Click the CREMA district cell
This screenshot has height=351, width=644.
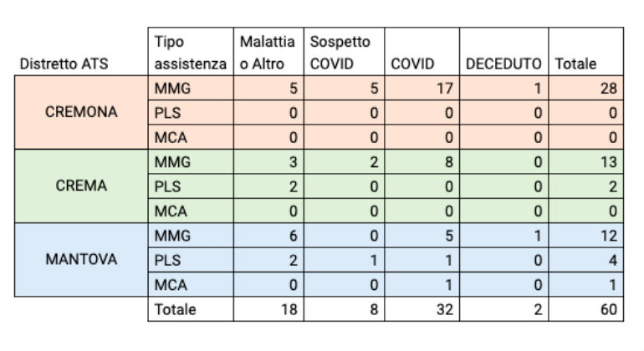coord(80,186)
